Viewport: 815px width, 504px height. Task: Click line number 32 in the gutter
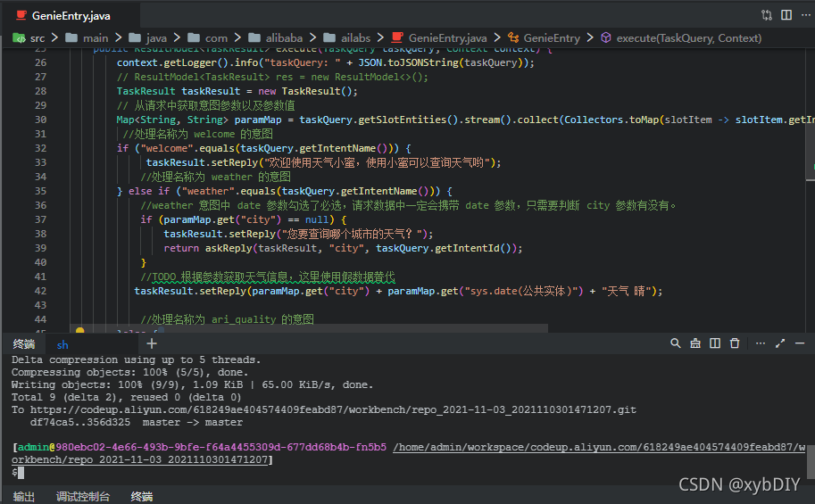(40, 148)
